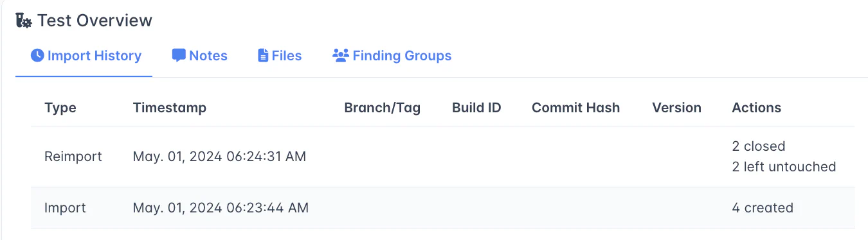This screenshot has width=868, height=240.
Task: Click the Actions column header
Action: point(757,108)
